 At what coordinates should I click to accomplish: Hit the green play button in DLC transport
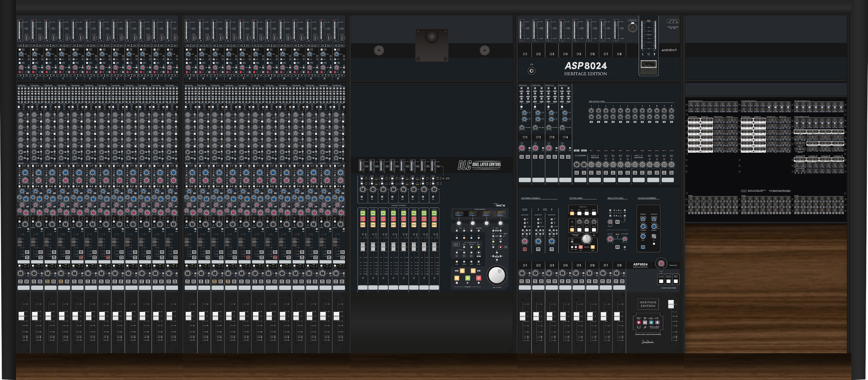(x=468, y=278)
